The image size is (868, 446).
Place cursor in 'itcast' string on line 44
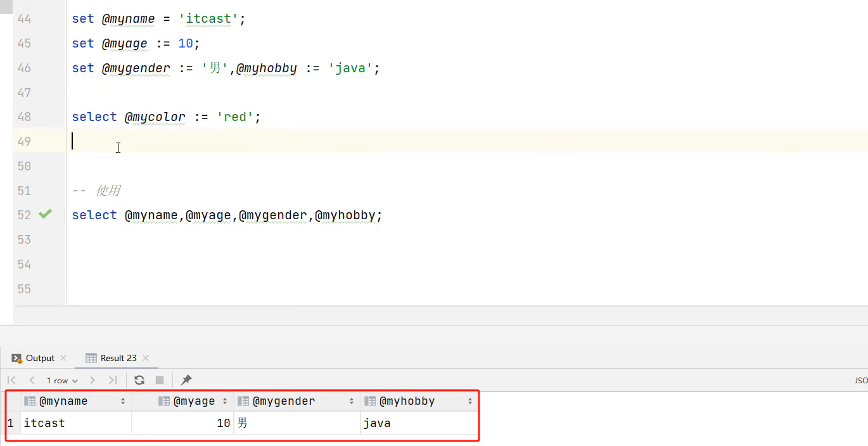[209, 18]
